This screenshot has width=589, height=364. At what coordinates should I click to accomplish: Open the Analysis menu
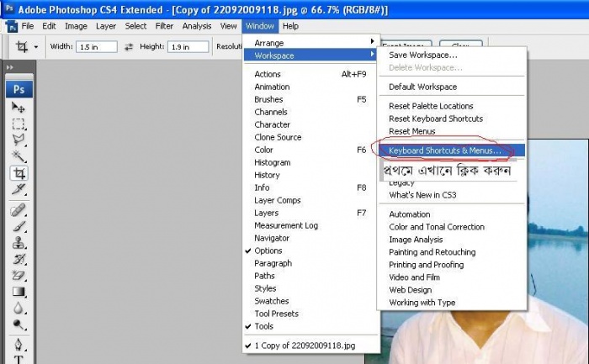(x=197, y=26)
